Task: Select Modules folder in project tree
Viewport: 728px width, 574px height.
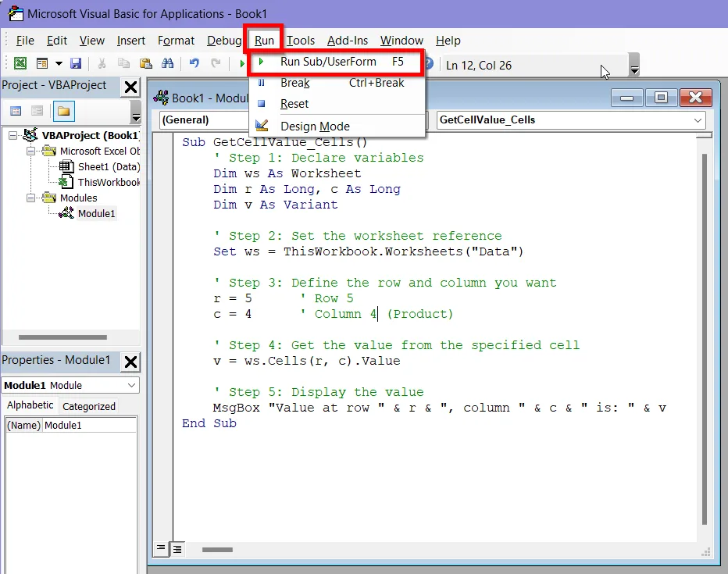Action: [78, 198]
